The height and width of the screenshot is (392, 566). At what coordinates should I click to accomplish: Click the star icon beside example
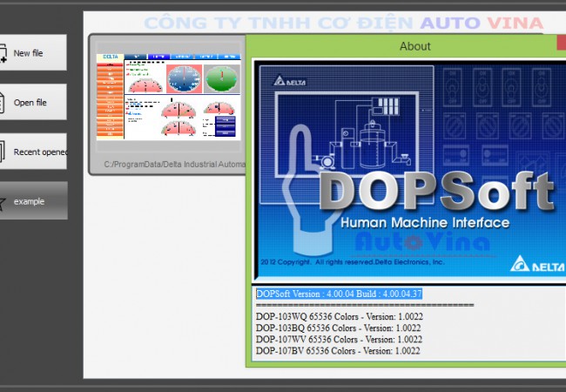coord(2,203)
